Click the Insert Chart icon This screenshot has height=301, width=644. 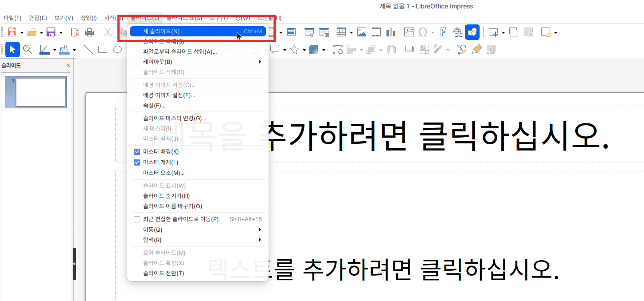[390, 32]
